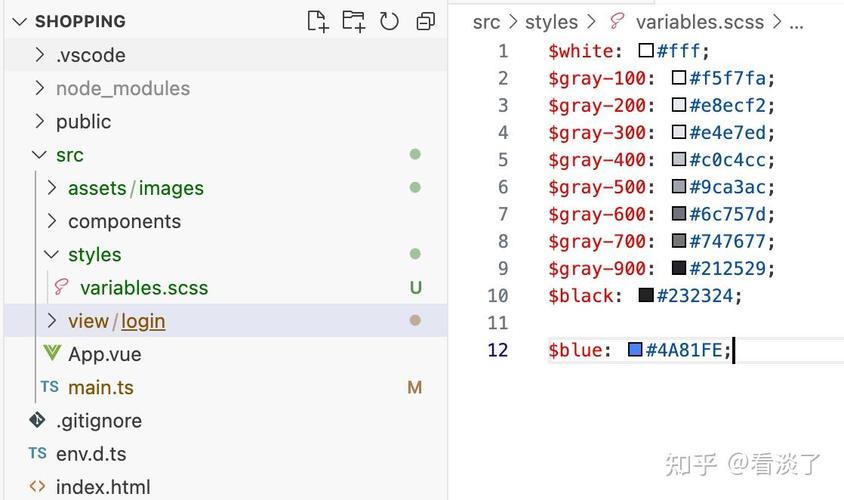Click the src breadcrumb segment
The image size is (844, 500).
point(486,22)
